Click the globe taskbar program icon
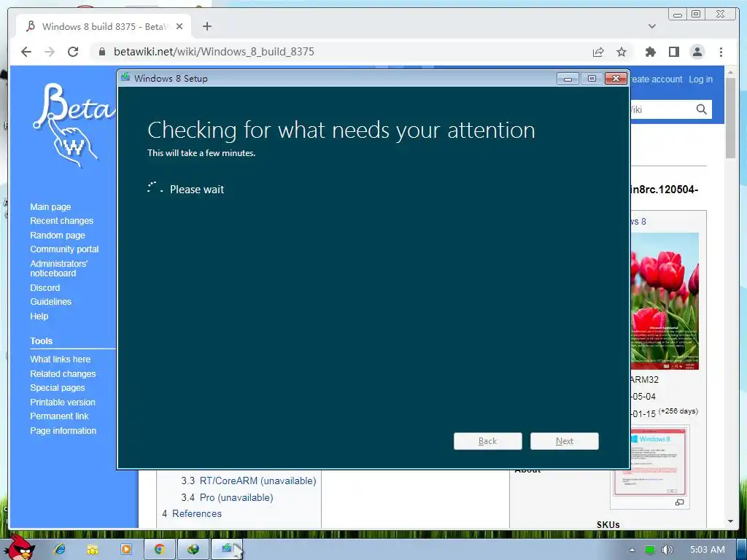Screen dimensions: 747x560 click(x=193, y=550)
